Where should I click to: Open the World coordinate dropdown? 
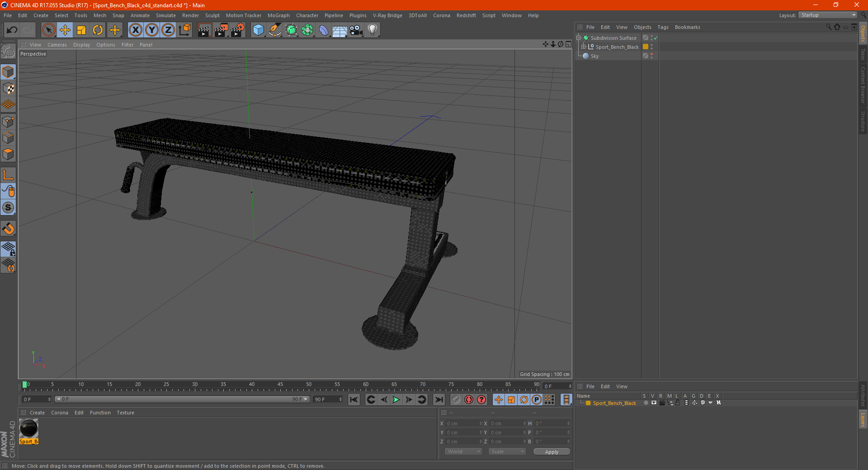463,451
